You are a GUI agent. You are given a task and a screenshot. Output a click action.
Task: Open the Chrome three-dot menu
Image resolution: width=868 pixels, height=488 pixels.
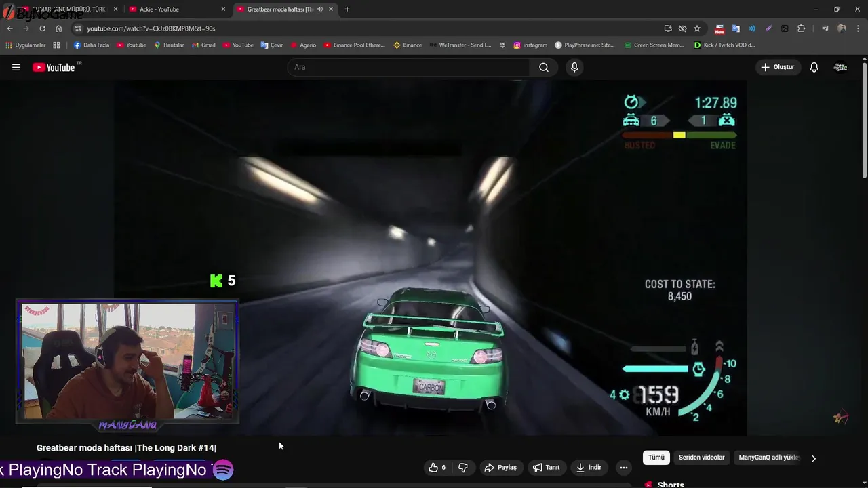858,28
